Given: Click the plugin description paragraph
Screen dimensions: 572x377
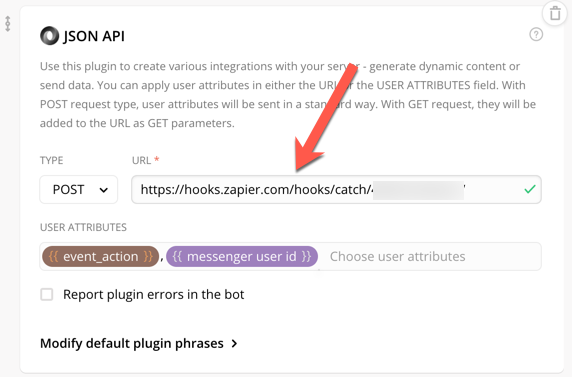Looking at the screenshot, I should pos(288,95).
